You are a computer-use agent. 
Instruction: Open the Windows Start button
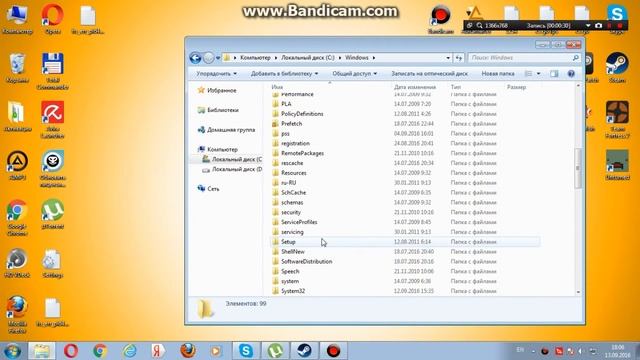click(12, 351)
